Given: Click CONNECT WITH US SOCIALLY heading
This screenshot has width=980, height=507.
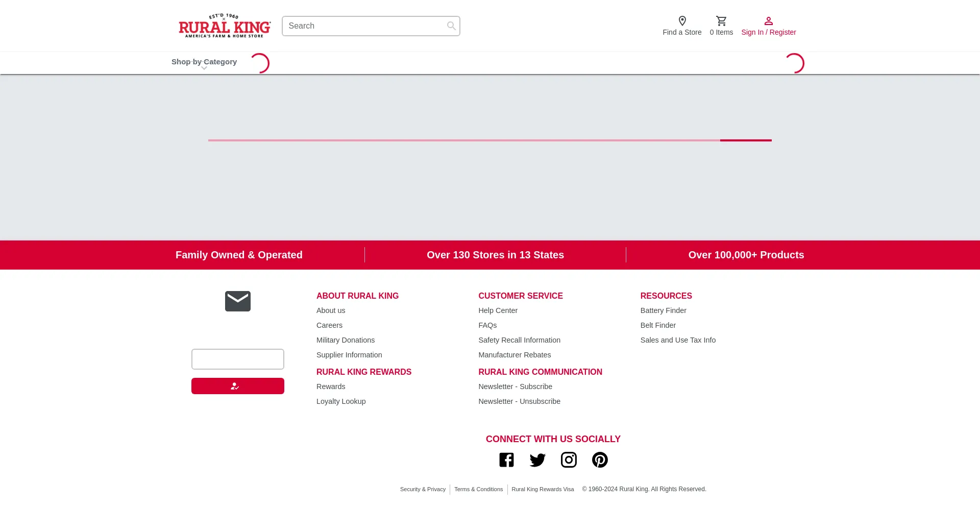Looking at the screenshot, I should coord(553,439).
